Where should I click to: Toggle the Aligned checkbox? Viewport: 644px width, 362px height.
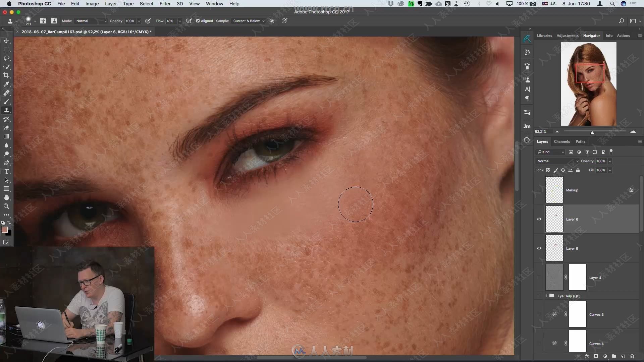(x=198, y=21)
